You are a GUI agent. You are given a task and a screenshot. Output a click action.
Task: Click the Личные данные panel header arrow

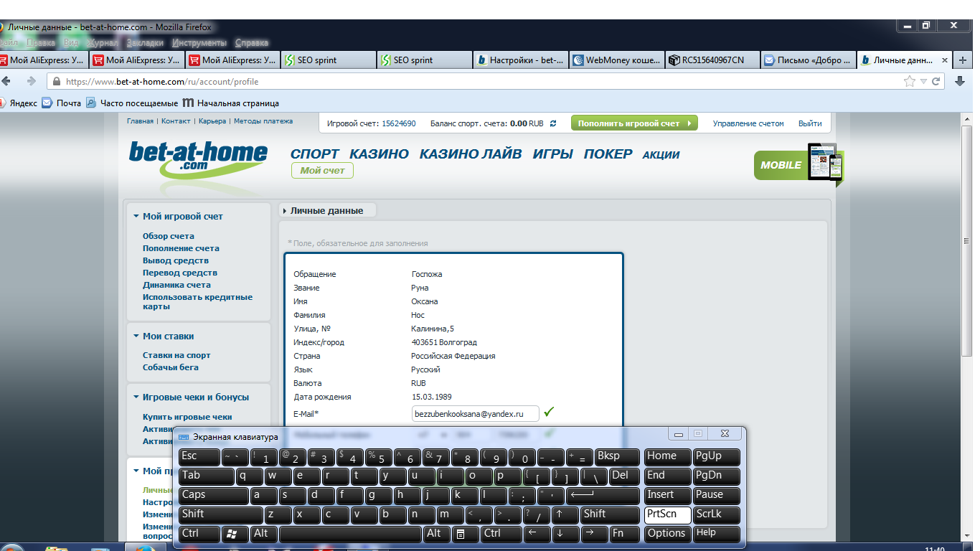coord(285,211)
